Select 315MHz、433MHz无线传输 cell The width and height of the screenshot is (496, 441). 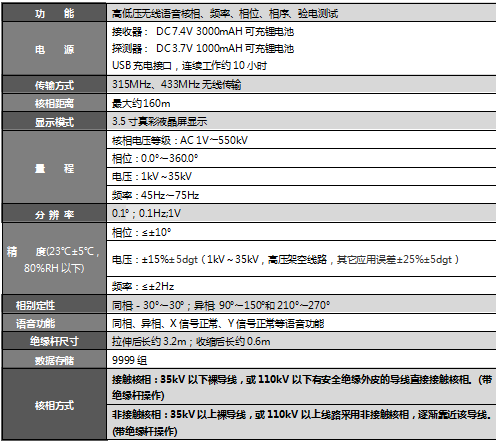[301, 84]
